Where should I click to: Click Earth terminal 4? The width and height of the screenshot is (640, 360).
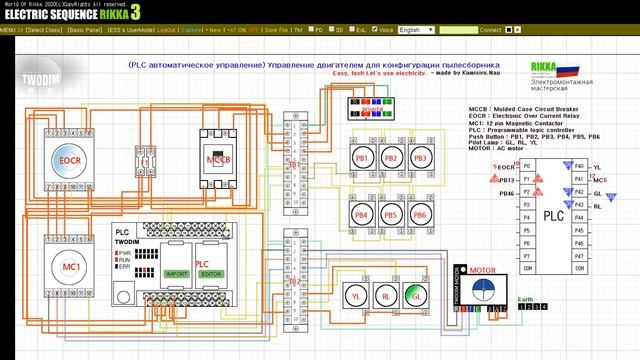tap(544, 307)
